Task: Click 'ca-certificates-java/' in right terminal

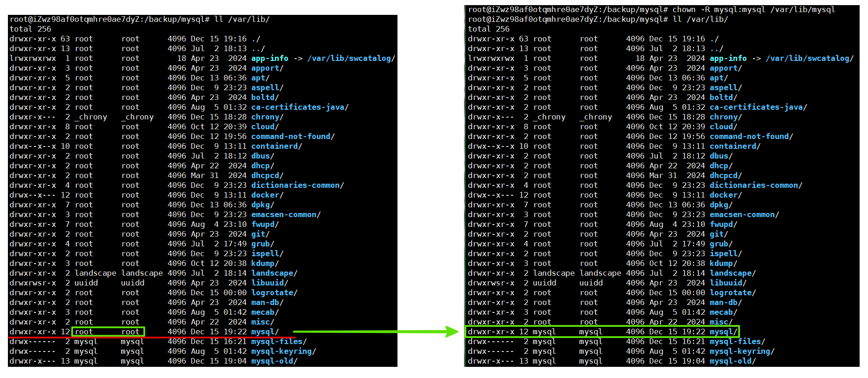Action: (x=759, y=107)
